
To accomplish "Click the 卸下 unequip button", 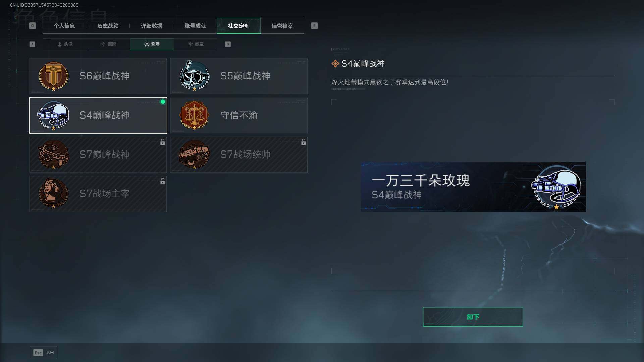I will [x=473, y=317].
